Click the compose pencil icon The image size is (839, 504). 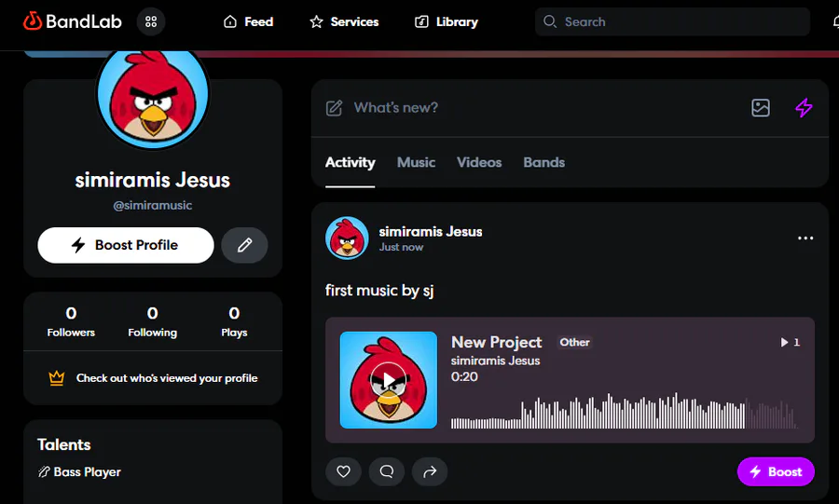(x=334, y=108)
